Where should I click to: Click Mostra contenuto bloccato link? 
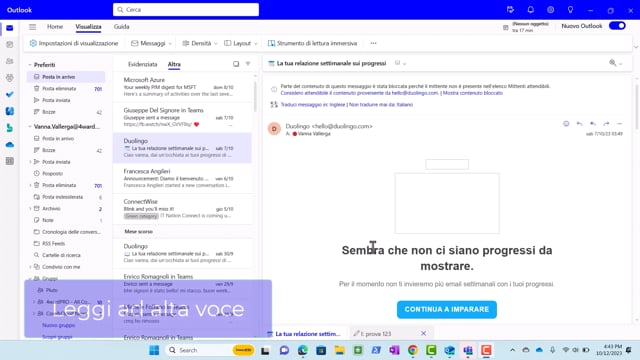coord(473,93)
